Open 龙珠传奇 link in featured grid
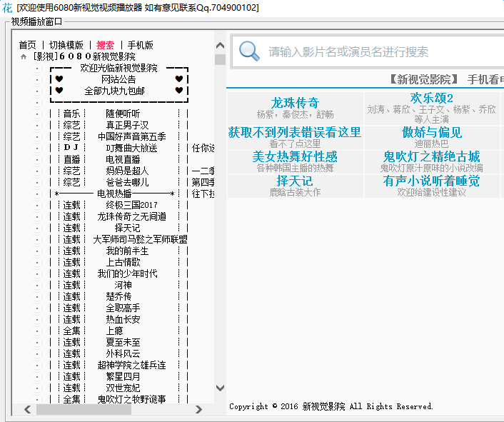This screenshot has height=422, width=504. (x=295, y=102)
